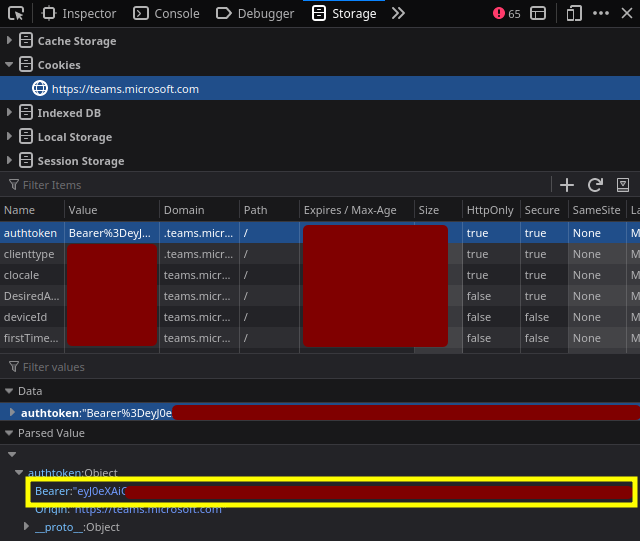Click the Session Storage database icon

point(26,160)
